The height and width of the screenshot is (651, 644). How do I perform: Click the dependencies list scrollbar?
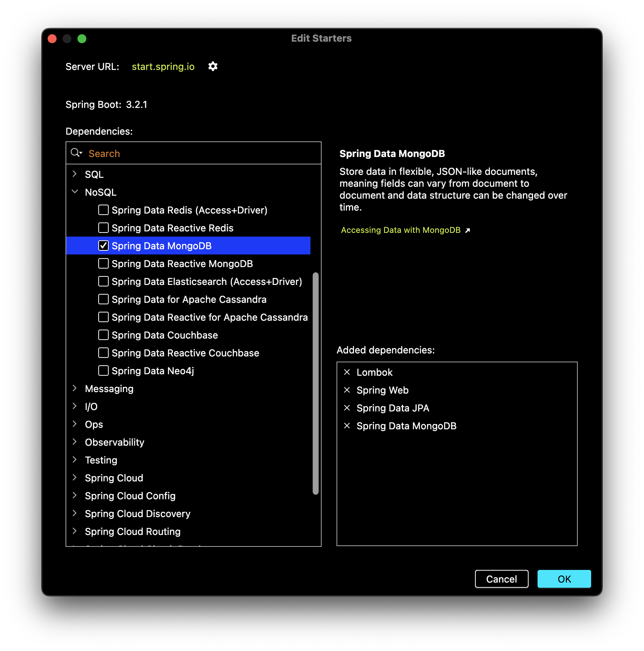click(316, 383)
